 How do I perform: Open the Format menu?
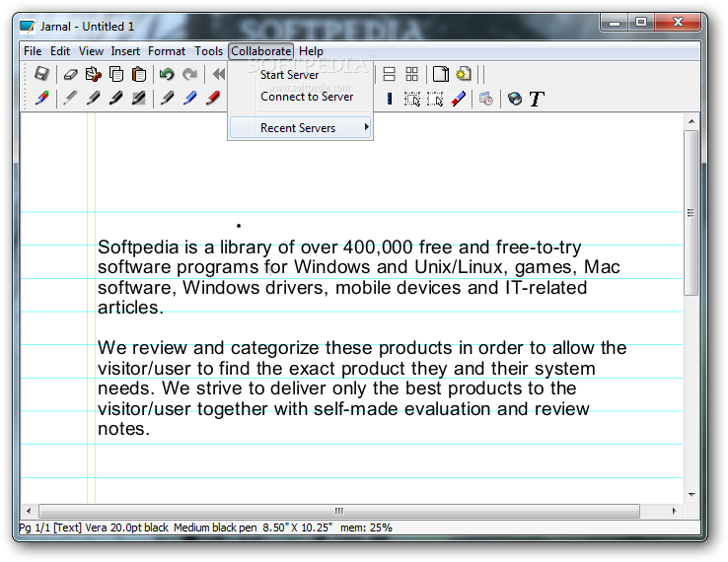pyautogui.click(x=166, y=51)
